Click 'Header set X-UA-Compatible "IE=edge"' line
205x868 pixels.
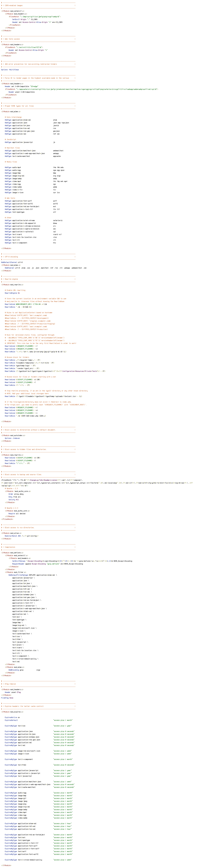coord(22,86)
